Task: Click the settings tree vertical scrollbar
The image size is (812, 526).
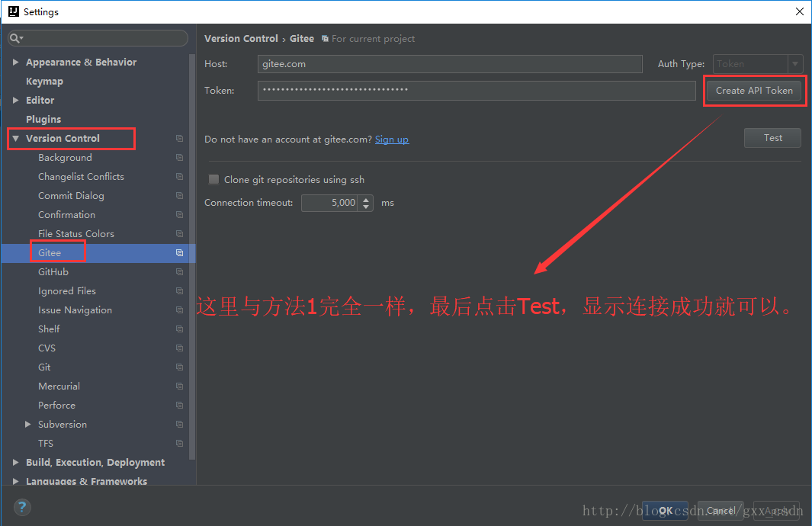Action: [192, 257]
